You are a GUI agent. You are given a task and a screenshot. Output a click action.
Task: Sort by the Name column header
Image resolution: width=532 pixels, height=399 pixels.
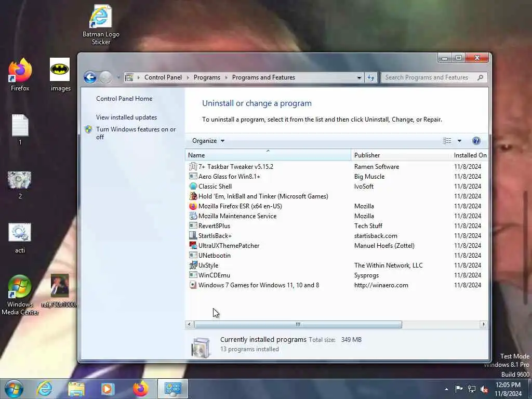point(268,155)
